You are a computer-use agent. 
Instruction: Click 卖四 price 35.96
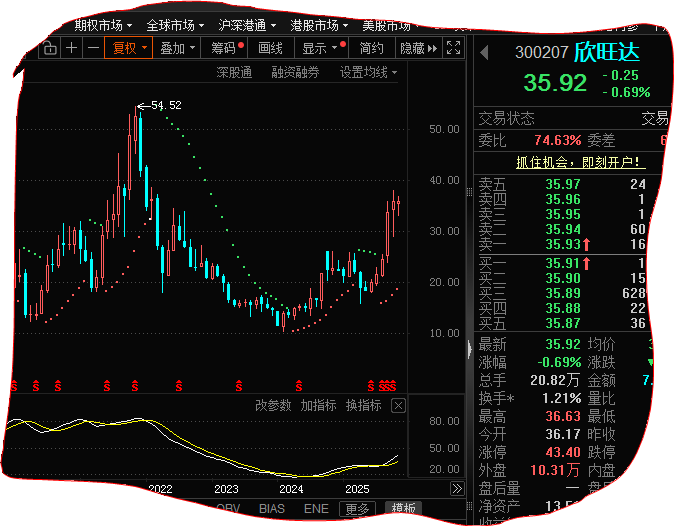tap(563, 199)
